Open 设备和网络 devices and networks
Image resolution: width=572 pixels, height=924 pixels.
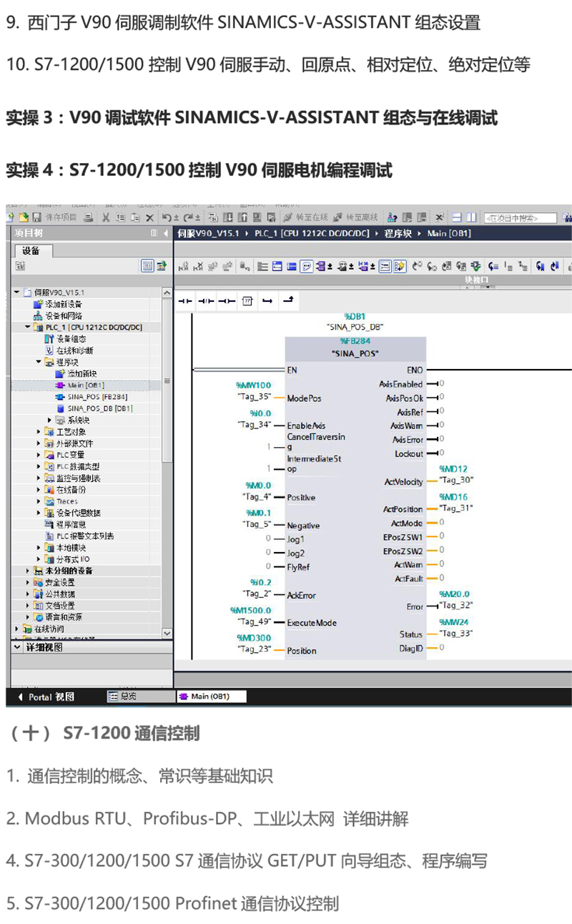pos(57,315)
